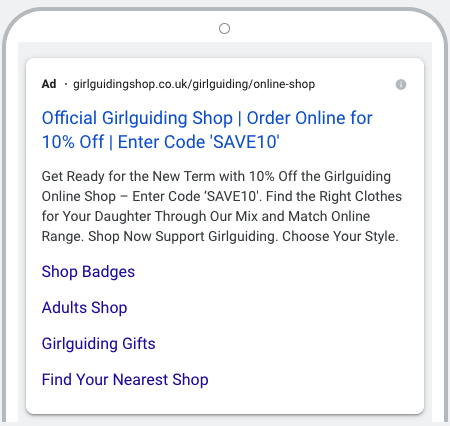Click "Enter Code 'SAVE10'" headline segment
The image size is (450, 426).
click(199, 142)
